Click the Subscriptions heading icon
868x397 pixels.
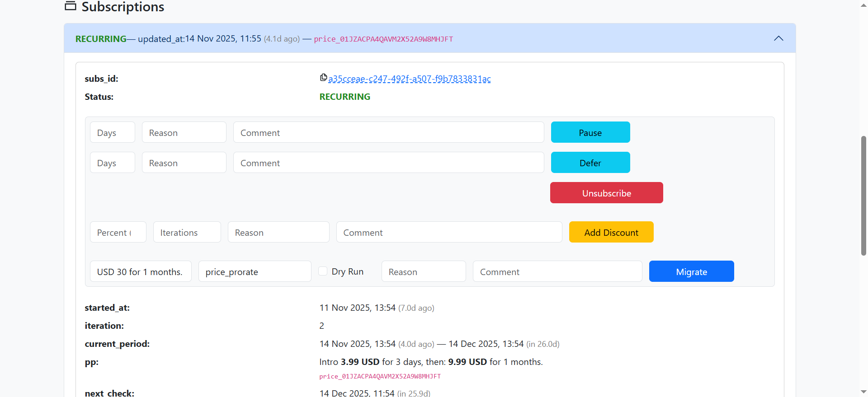(71, 6)
